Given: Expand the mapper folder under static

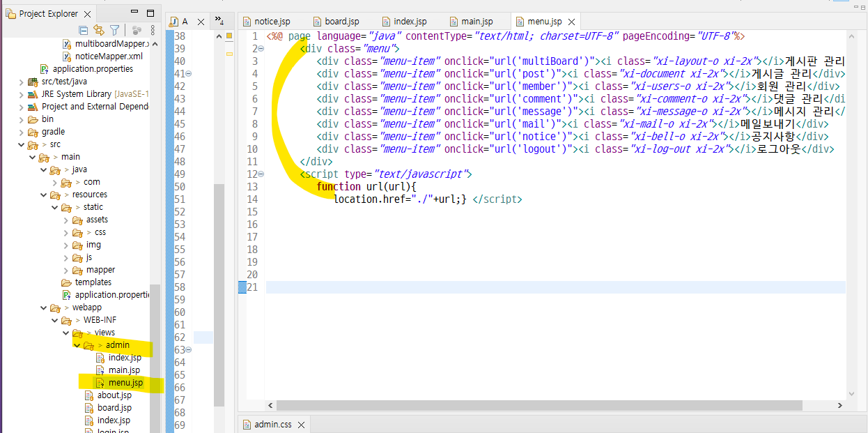Looking at the screenshot, I should point(65,270).
